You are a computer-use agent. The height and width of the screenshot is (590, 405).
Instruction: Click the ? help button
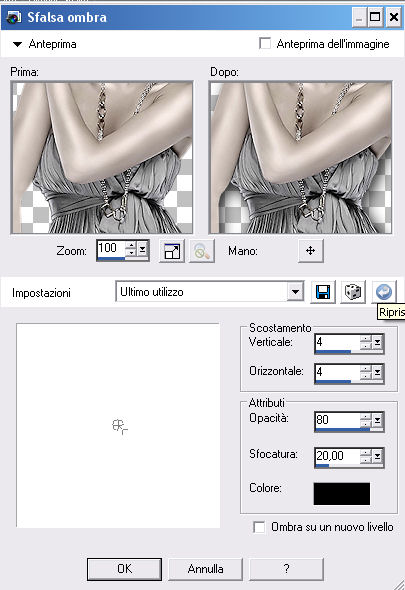286,569
